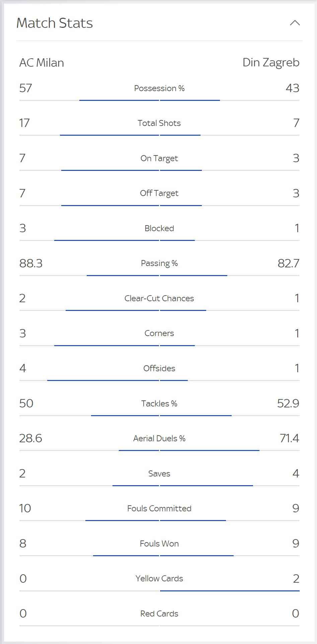Click the Saves stat label
317x644 pixels.
[x=159, y=473]
